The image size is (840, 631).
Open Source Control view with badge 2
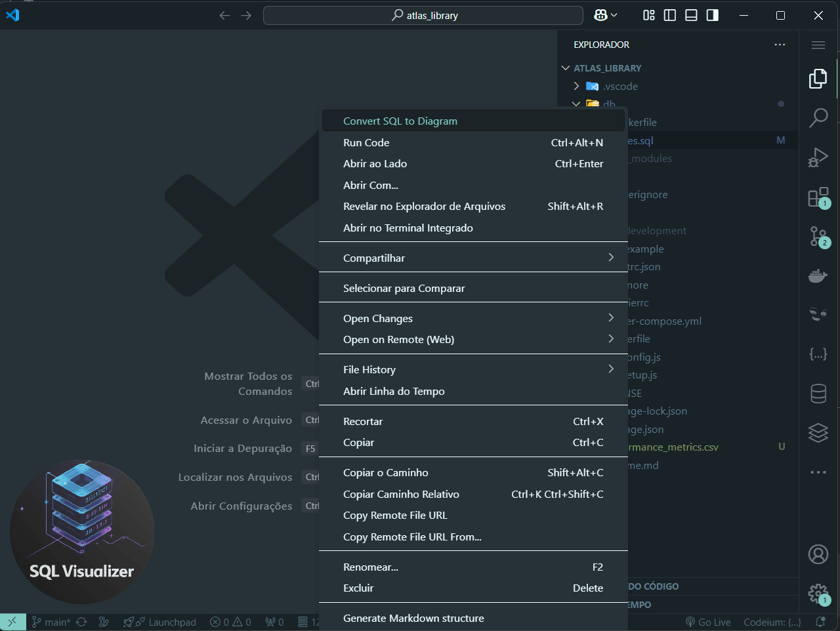(x=818, y=236)
